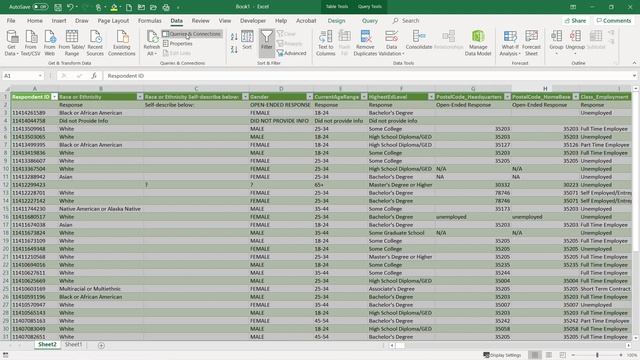Open Data Validation
Image resolution: width=640 pixels, height=360 pixels.
pyautogui.click(x=391, y=43)
